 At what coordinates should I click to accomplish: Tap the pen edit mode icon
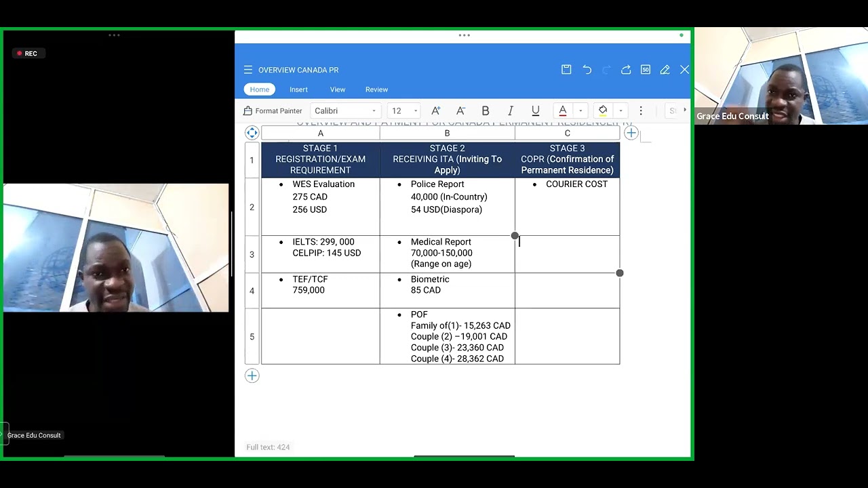[665, 70]
